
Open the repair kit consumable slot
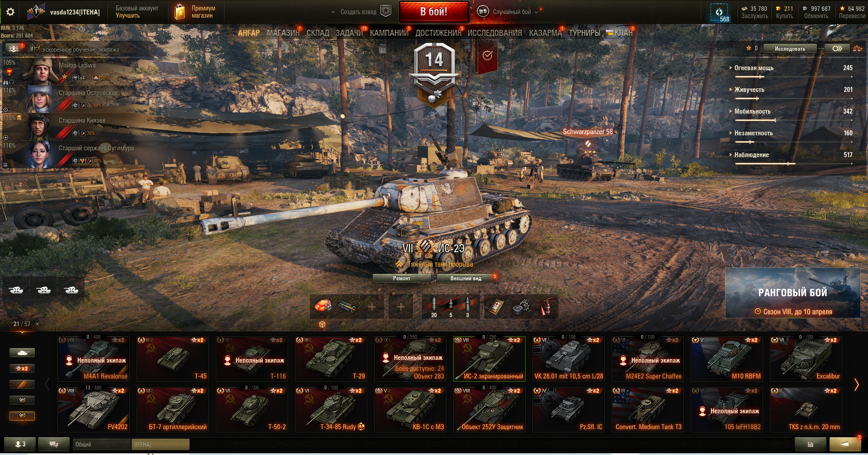(x=521, y=307)
